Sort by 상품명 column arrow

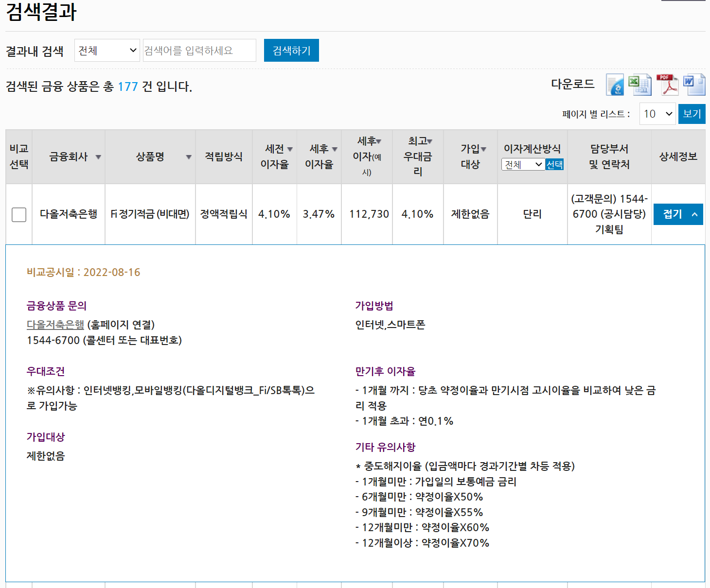tap(189, 157)
